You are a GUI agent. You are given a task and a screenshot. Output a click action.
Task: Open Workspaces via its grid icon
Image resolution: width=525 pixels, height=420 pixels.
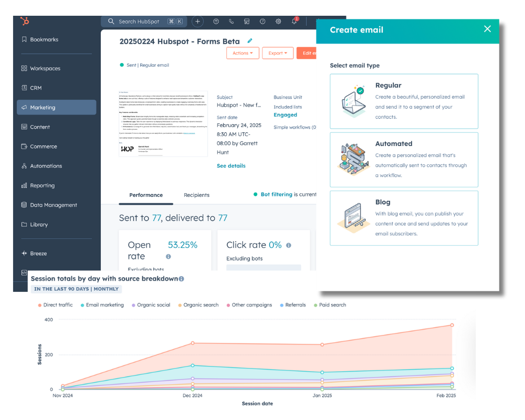pos(24,68)
